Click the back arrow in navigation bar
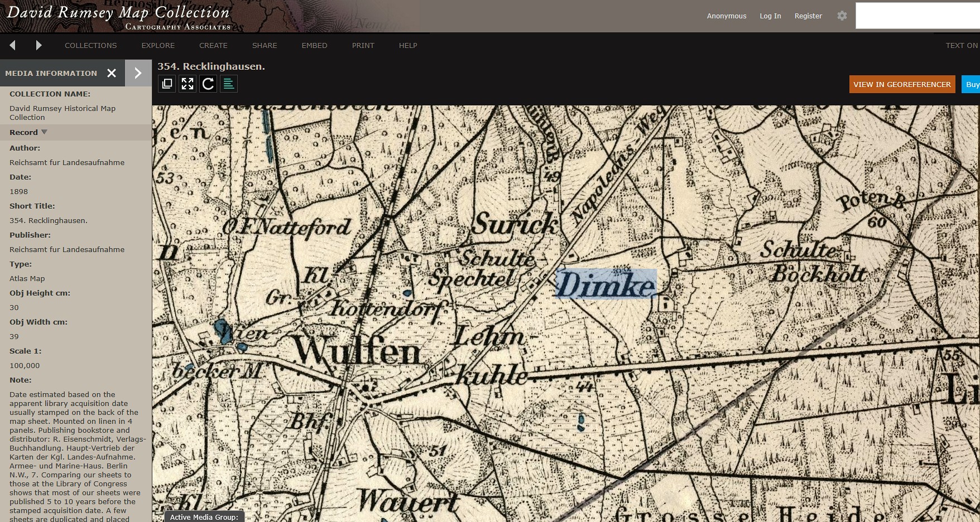The height and width of the screenshot is (522, 980). coord(12,45)
